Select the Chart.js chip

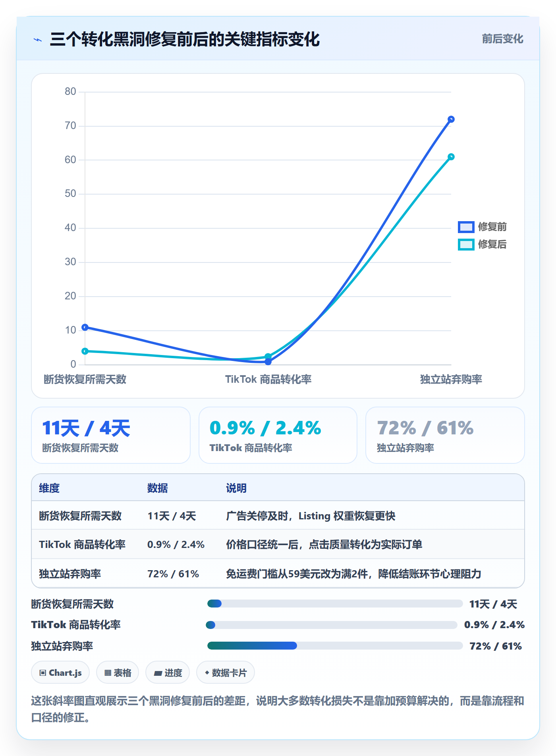tap(60, 673)
